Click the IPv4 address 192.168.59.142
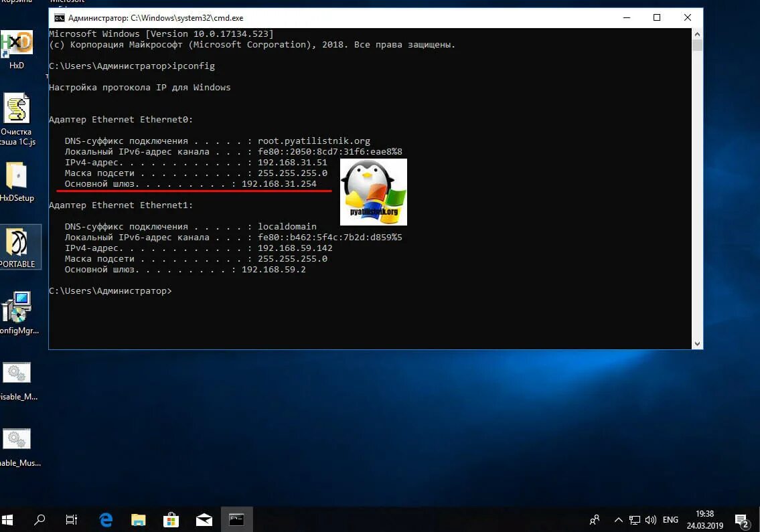 tap(295, 248)
